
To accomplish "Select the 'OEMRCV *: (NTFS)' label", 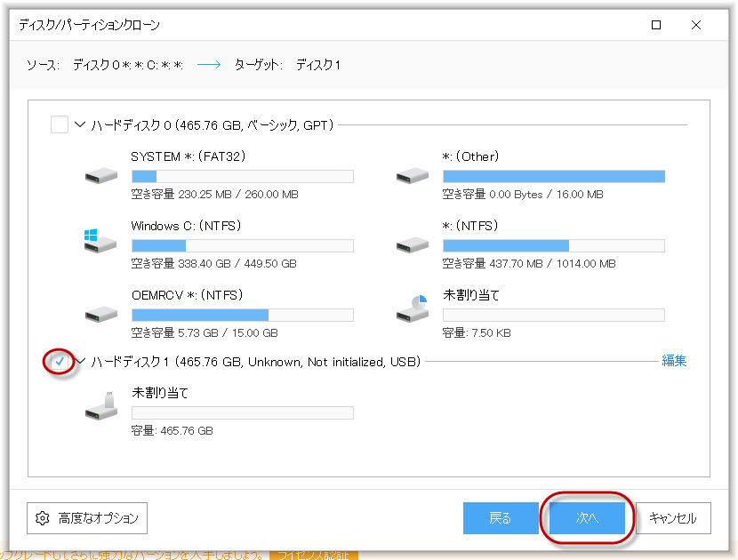I will 188,295.
